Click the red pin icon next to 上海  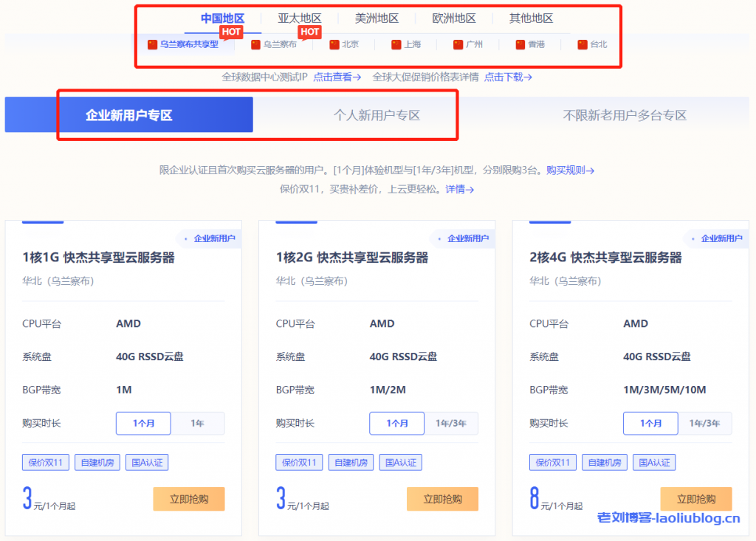pyautogui.click(x=395, y=44)
